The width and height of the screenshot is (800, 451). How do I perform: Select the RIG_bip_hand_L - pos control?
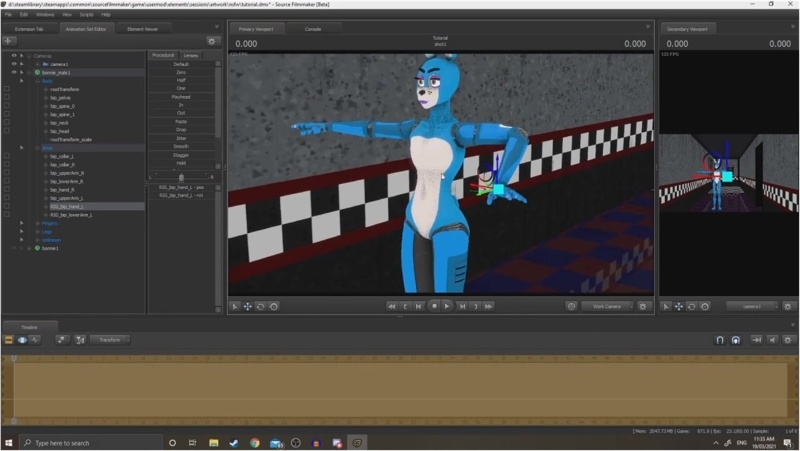point(181,187)
